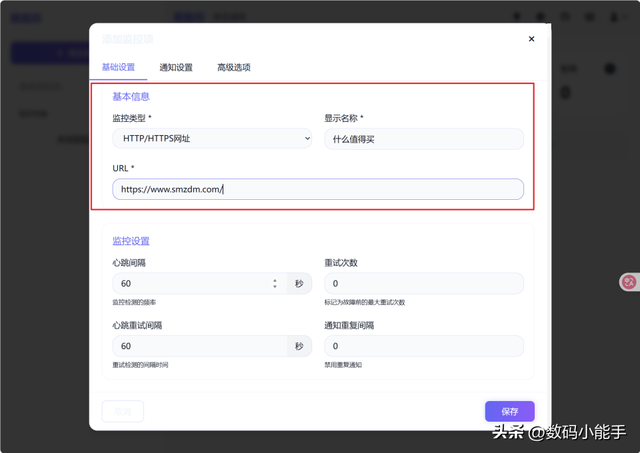Viewport: 640px width, 453px height.
Task: Click the 保存 button
Action: click(x=509, y=411)
